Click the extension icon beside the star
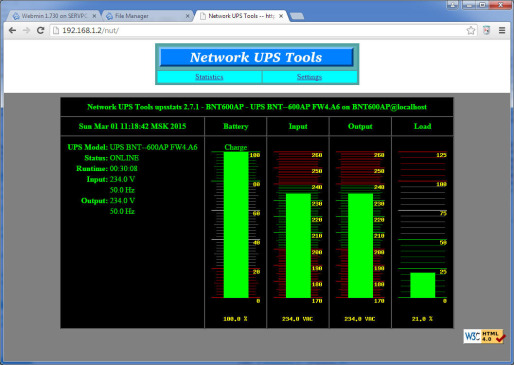Image resolution: width=514 pixels, height=365 pixels. pos(487,30)
